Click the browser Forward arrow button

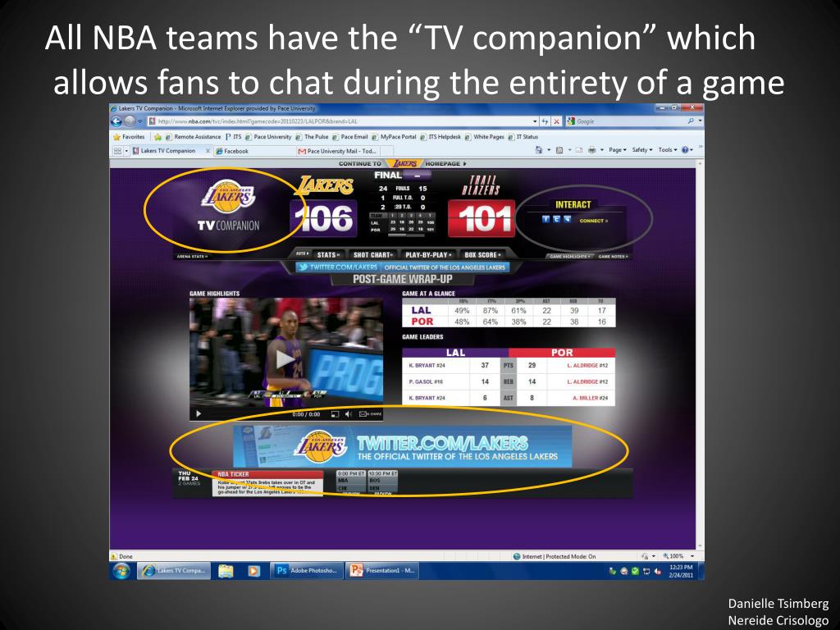(x=129, y=121)
